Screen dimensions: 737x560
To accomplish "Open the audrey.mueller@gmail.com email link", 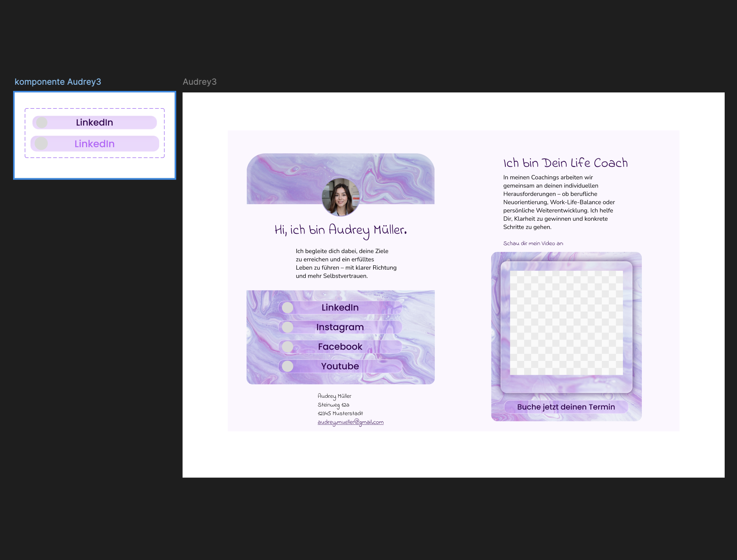I will pyautogui.click(x=350, y=422).
